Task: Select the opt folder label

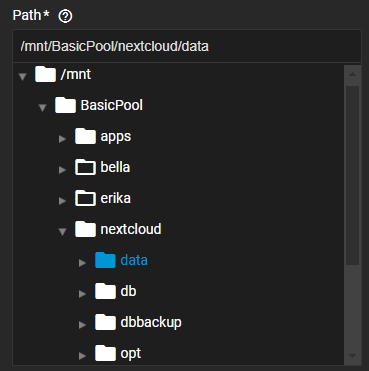Action: [x=131, y=354]
